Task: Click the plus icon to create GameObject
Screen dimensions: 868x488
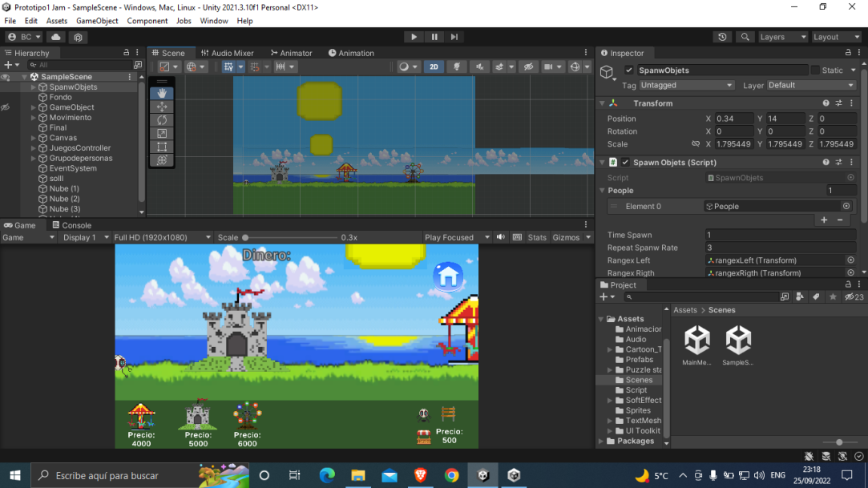Action: click(6, 64)
